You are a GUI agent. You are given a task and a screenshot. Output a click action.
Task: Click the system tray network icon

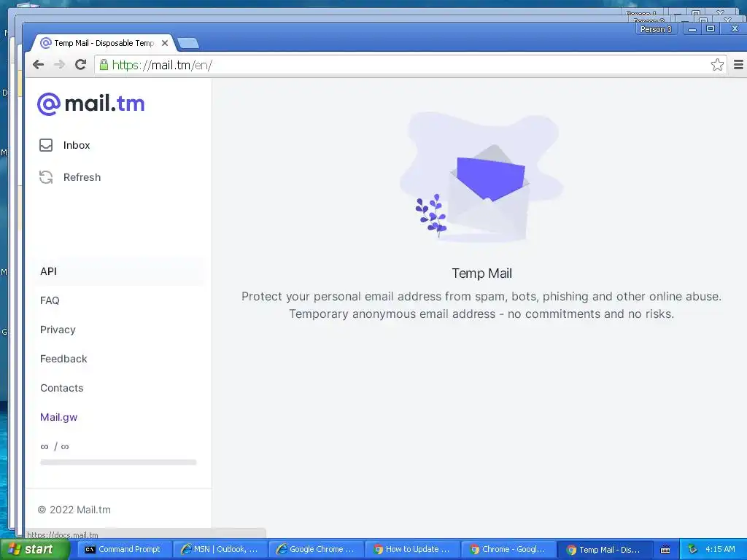tap(692, 549)
